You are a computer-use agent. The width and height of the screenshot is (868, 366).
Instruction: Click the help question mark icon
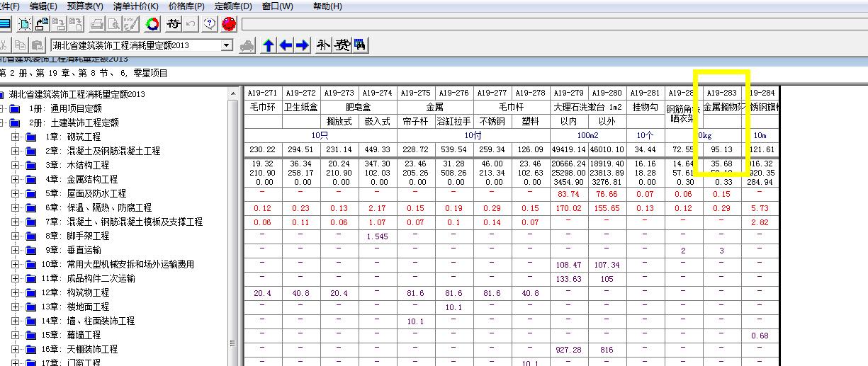(210, 23)
